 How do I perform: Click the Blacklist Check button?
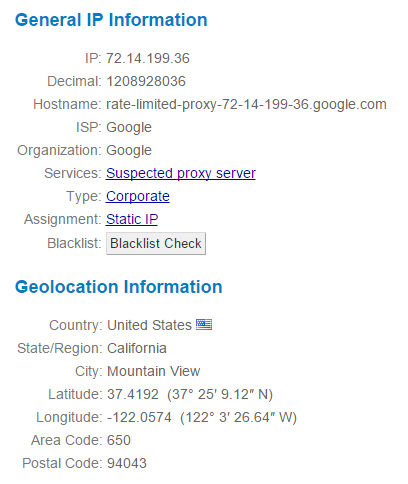(x=156, y=243)
